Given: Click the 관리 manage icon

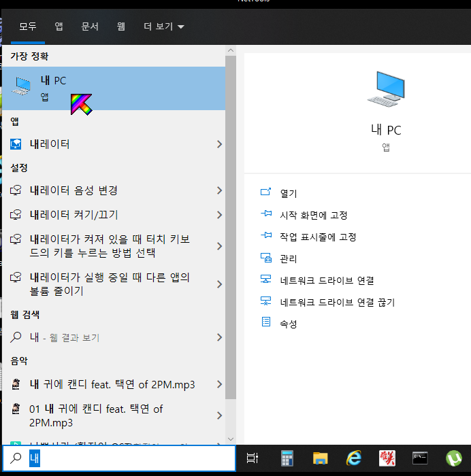Looking at the screenshot, I should pyautogui.click(x=266, y=258).
